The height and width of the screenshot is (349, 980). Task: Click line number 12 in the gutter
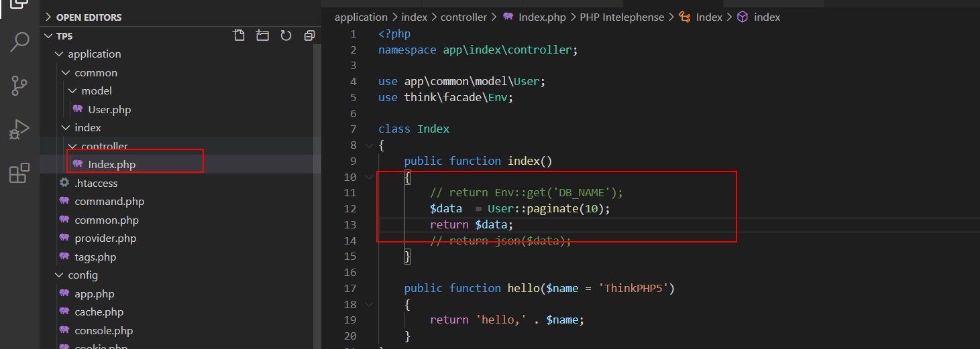[349, 209]
